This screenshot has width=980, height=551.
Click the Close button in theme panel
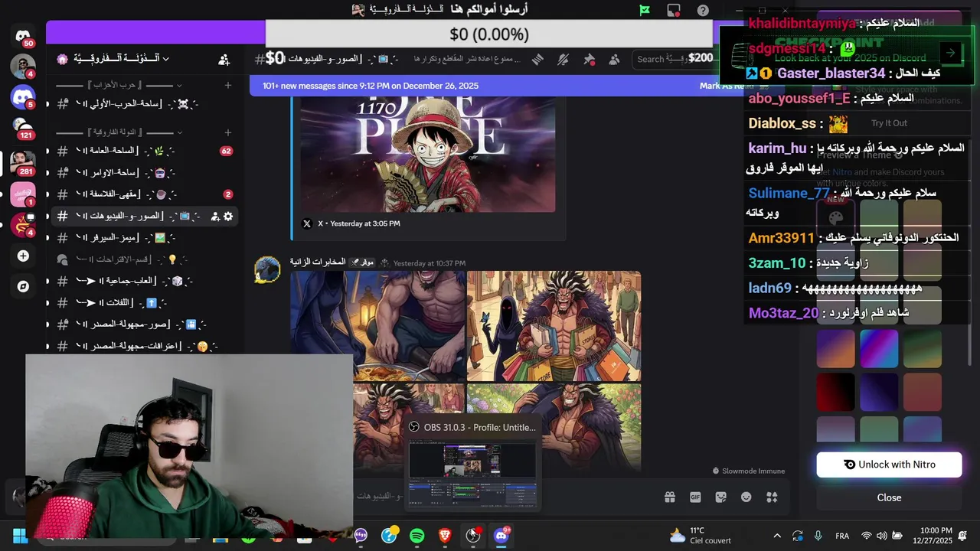(889, 497)
